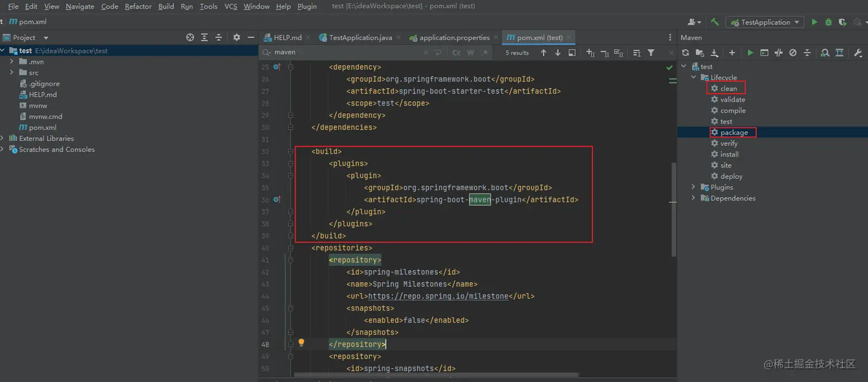Open the VCS menu

point(231,6)
